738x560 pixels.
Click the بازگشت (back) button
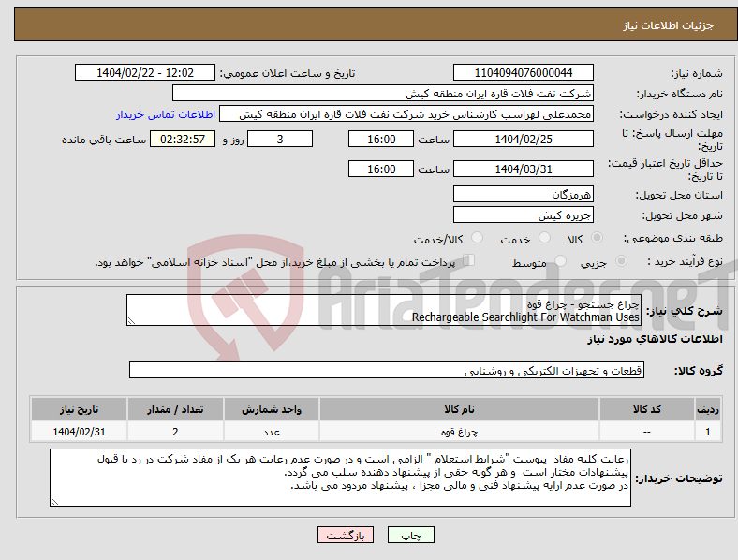[x=346, y=535]
